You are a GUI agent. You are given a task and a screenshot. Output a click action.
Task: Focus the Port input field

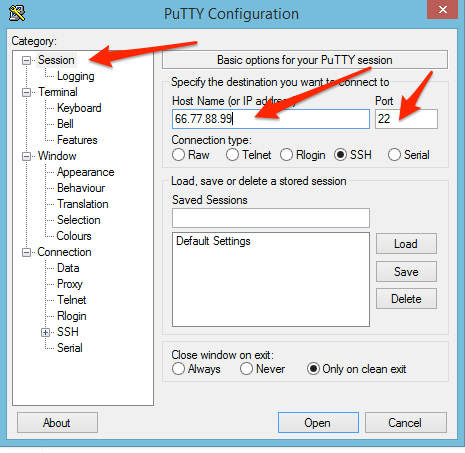point(406,119)
